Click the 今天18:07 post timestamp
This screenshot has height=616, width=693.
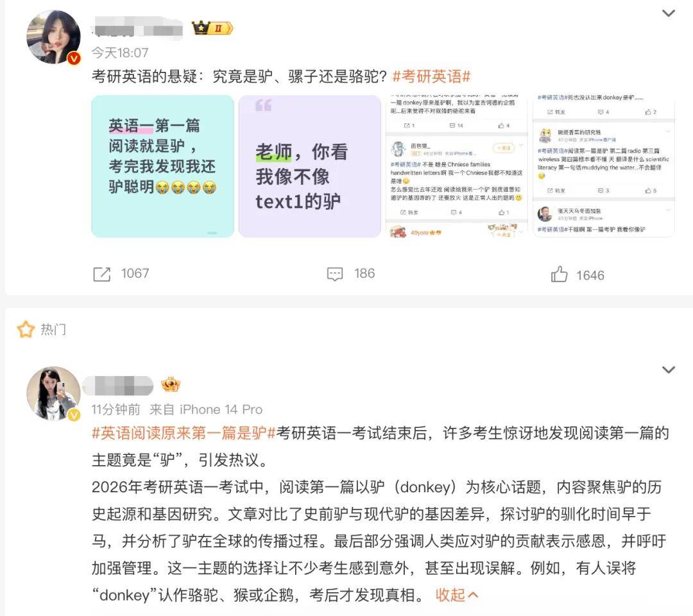(120, 53)
